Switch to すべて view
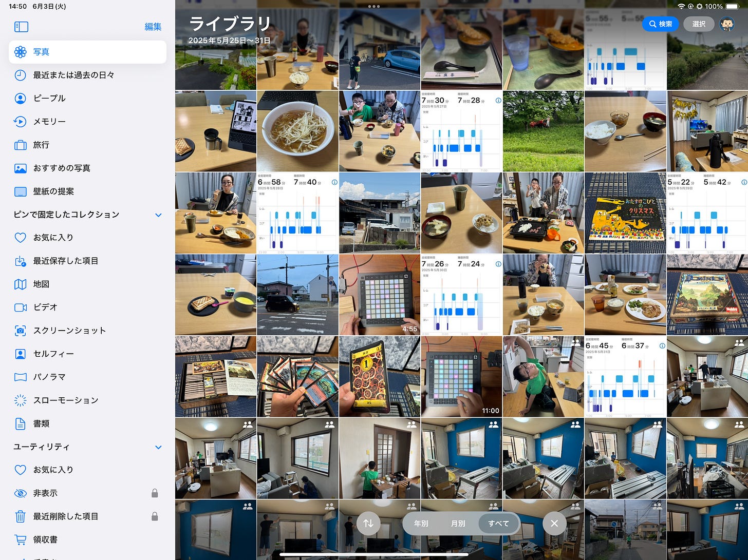This screenshot has height=560, width=748. coord(498,524)
